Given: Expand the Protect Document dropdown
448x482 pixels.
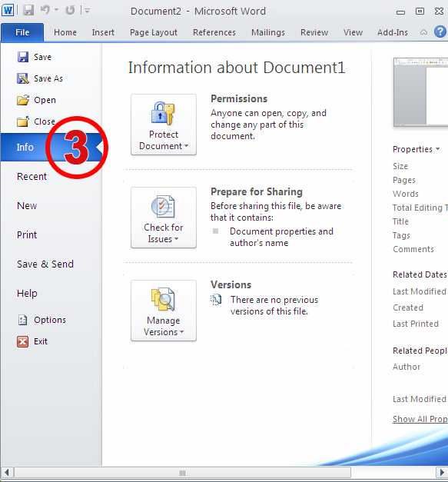Looking at the screenshot, I should [164, 125].
